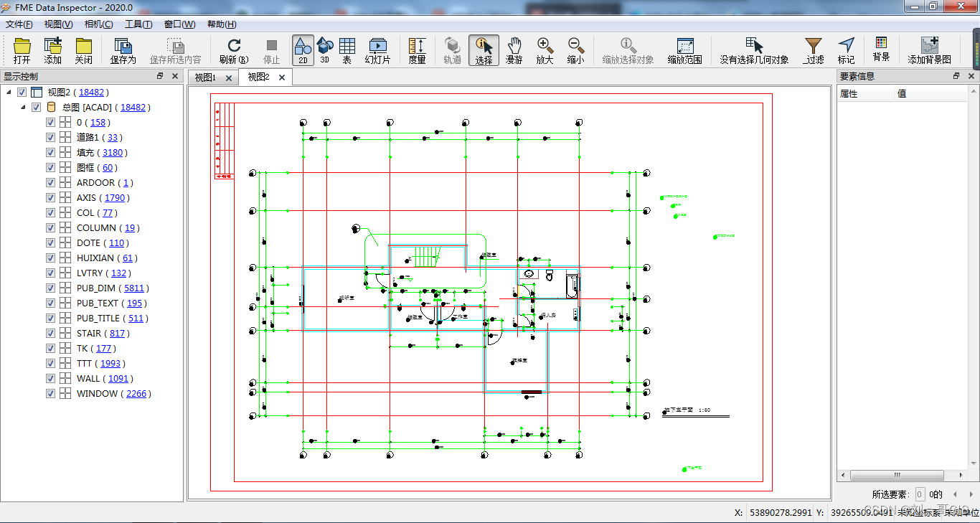Close the 视图1 tab via its X

229,77
